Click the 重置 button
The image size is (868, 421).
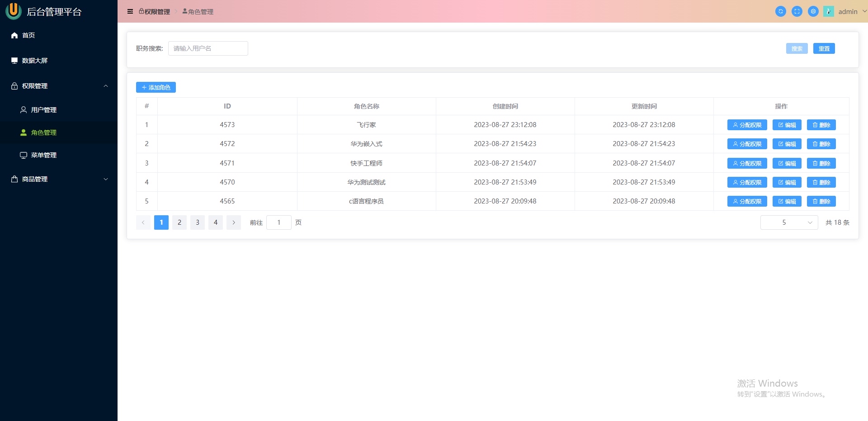click(824, 48)
